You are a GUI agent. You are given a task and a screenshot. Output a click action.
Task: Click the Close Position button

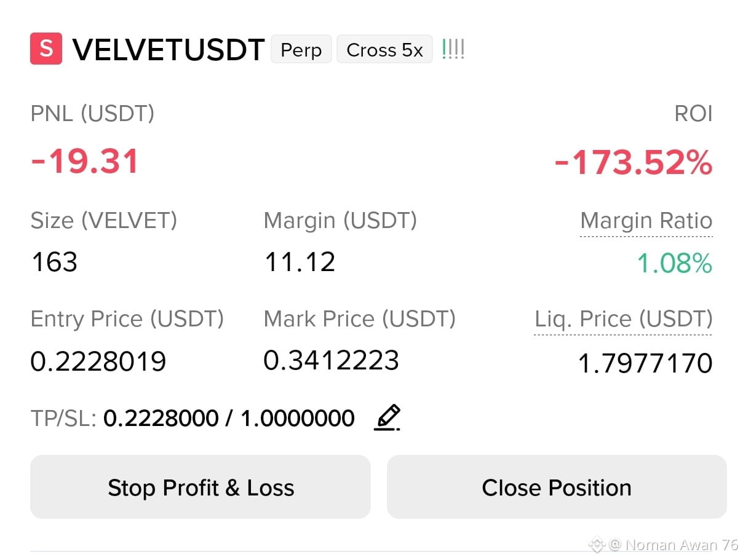(x=557, y=487)
